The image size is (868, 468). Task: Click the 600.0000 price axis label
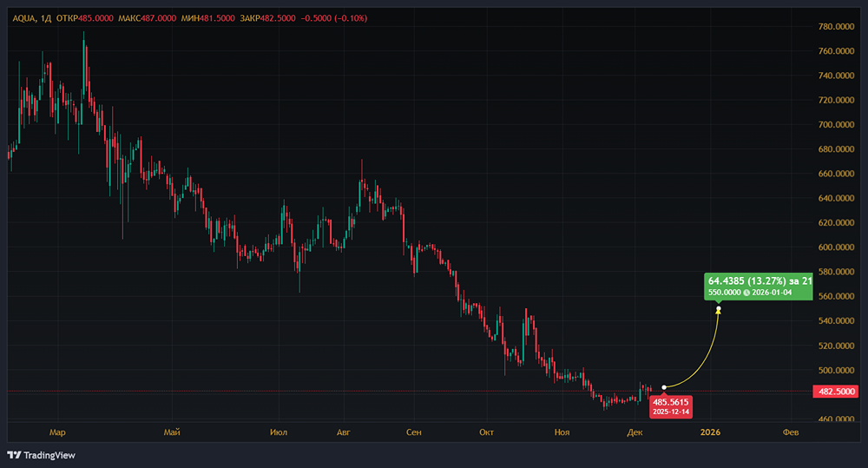[836, 247]
